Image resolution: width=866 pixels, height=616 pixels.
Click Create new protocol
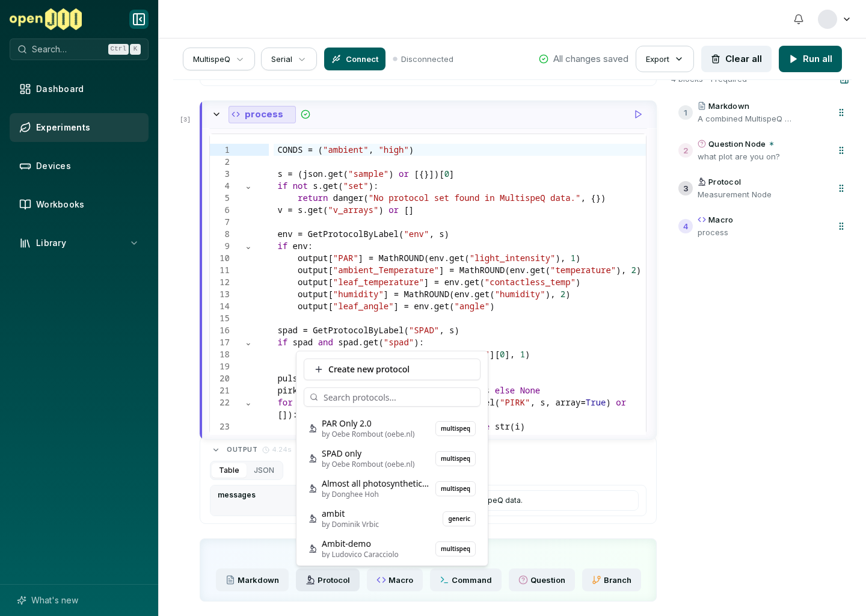(x=392, y=369)
